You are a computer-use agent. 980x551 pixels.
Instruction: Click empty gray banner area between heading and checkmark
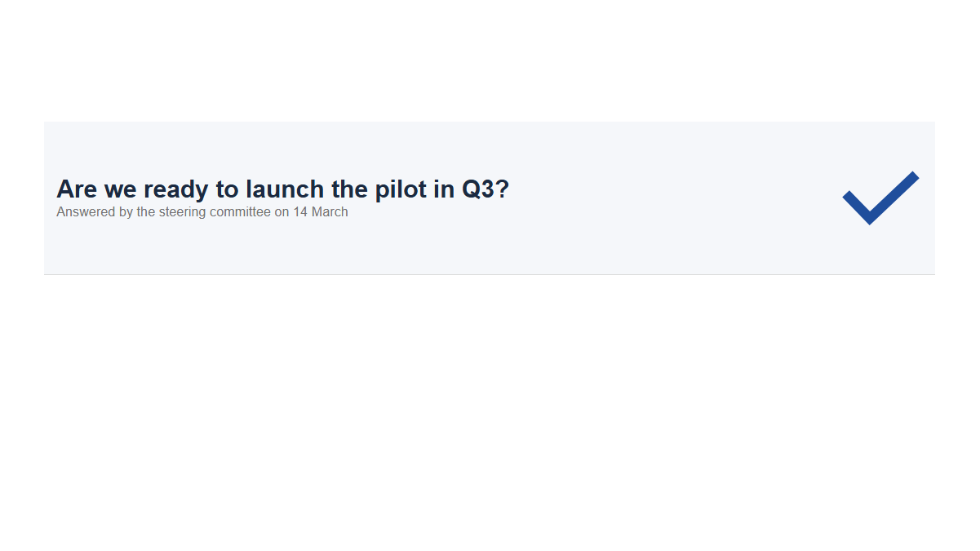677,198
